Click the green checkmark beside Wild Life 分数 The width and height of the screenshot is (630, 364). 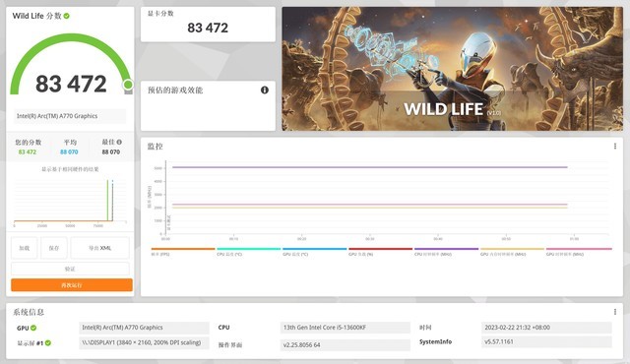pyautogui.click(x=67, y=16)
